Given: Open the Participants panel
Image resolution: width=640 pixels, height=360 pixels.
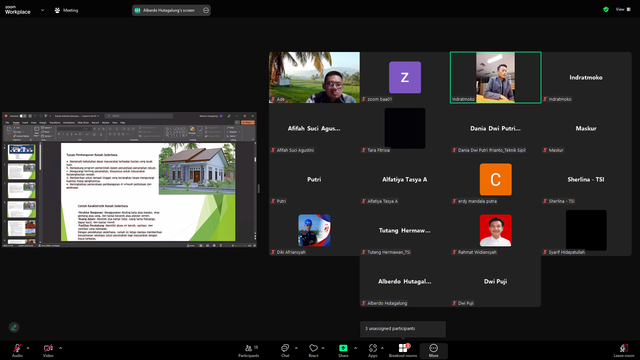Looking at the screenshot, I should coord(249,350).
